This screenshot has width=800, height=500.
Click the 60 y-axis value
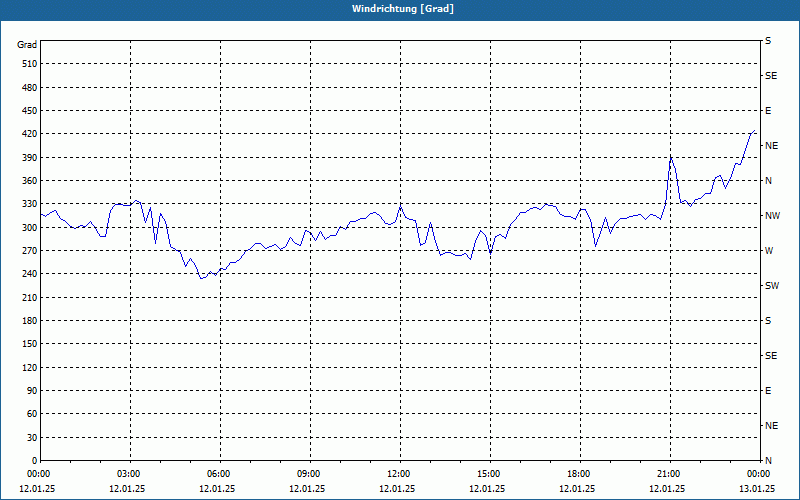click(x=32, y=414)
